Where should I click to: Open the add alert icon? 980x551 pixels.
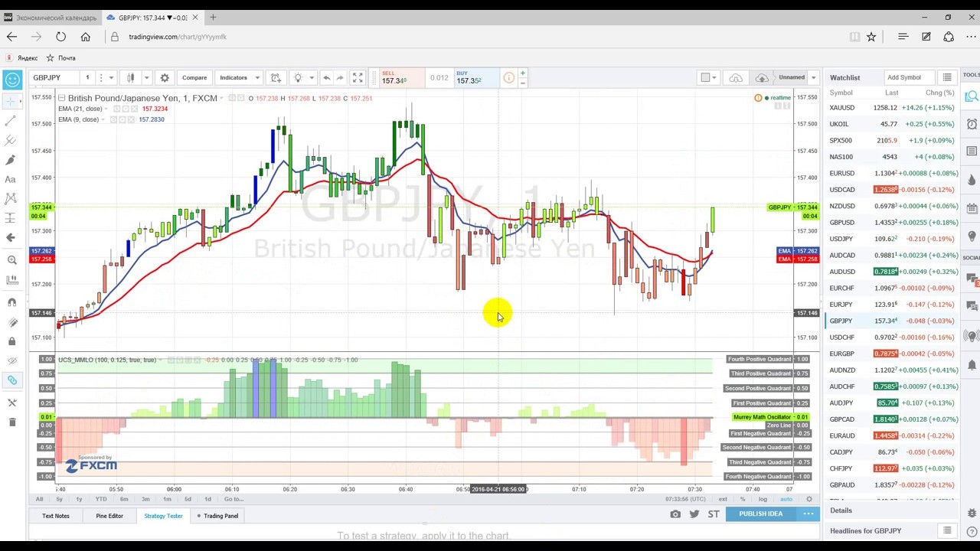pos(276,77)
